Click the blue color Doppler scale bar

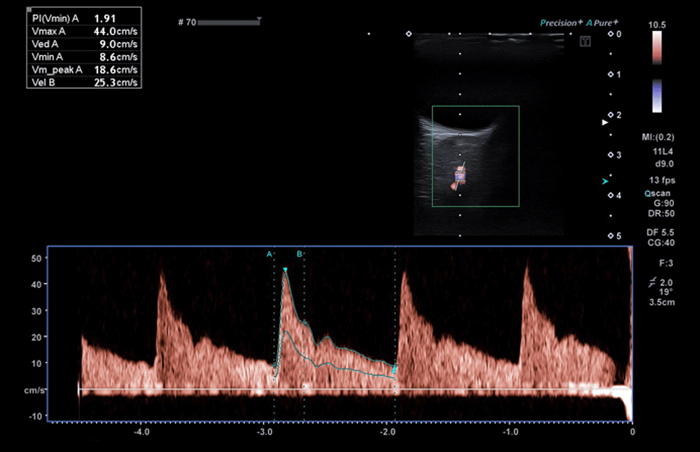tap(657, 96)
